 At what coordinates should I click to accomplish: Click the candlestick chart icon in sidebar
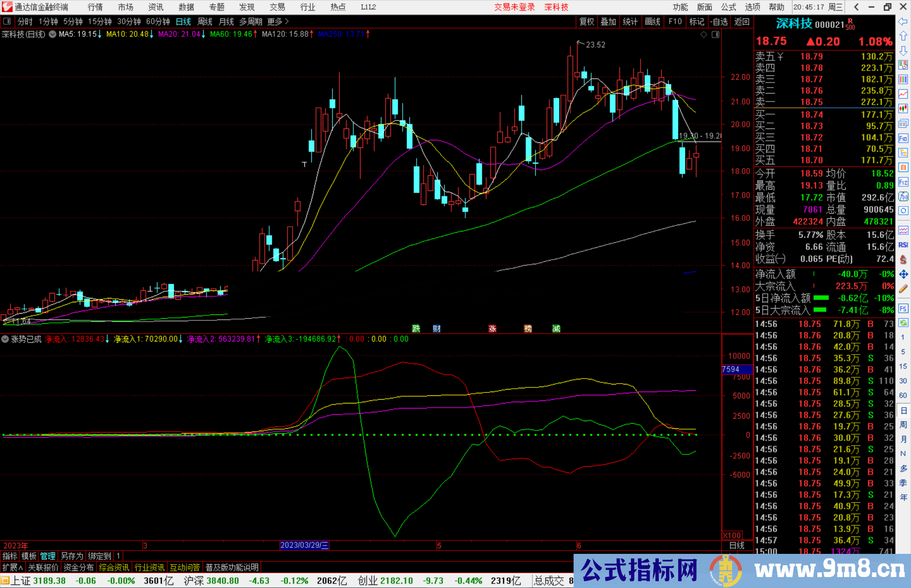click(903, 109)
